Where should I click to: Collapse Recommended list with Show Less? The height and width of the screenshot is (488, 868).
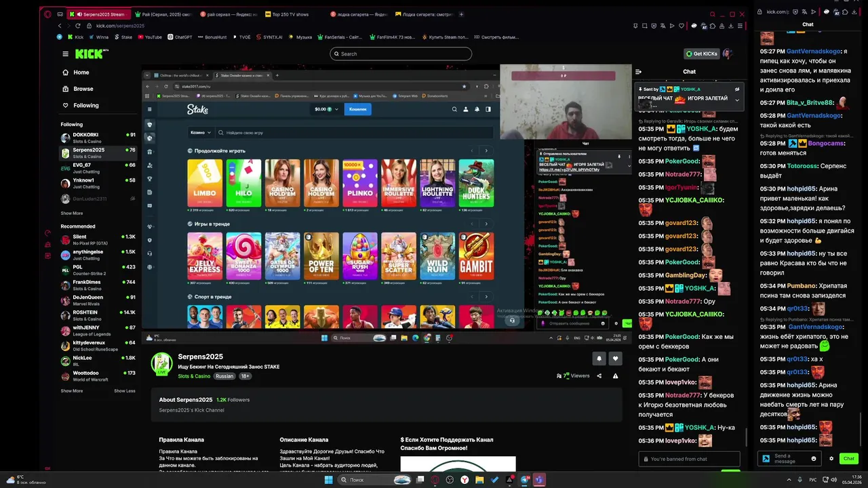coord(124,391)
